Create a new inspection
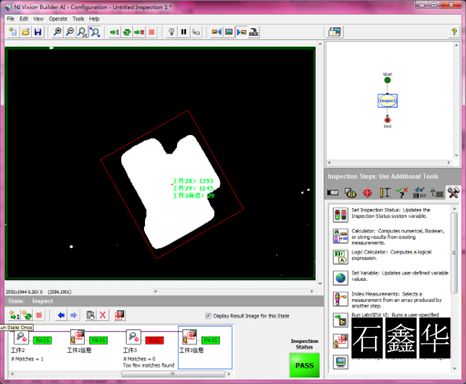This screenshot has width=466, height=384. 13,32
